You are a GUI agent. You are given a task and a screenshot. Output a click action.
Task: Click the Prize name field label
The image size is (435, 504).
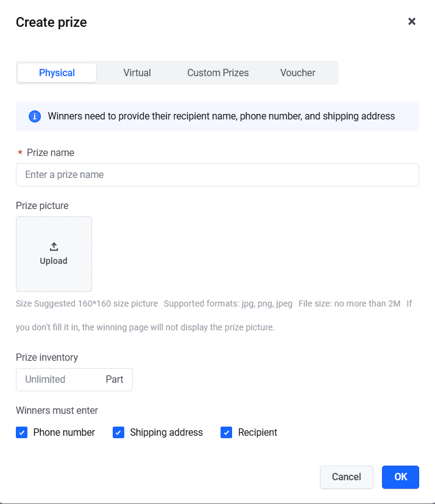(x=51, y=153)
